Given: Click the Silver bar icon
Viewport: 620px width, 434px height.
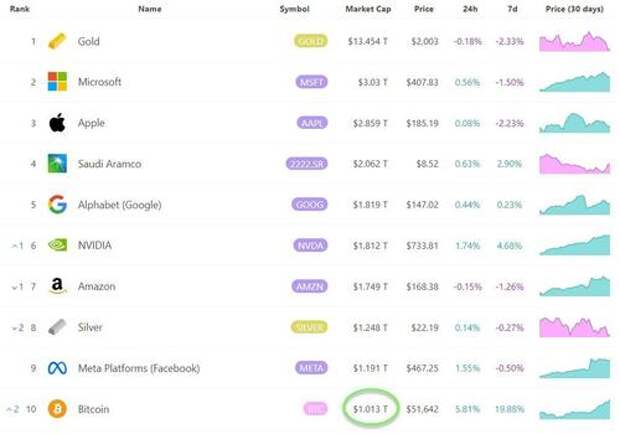Looking at the screenshot, I should click(x=58, y=327).
